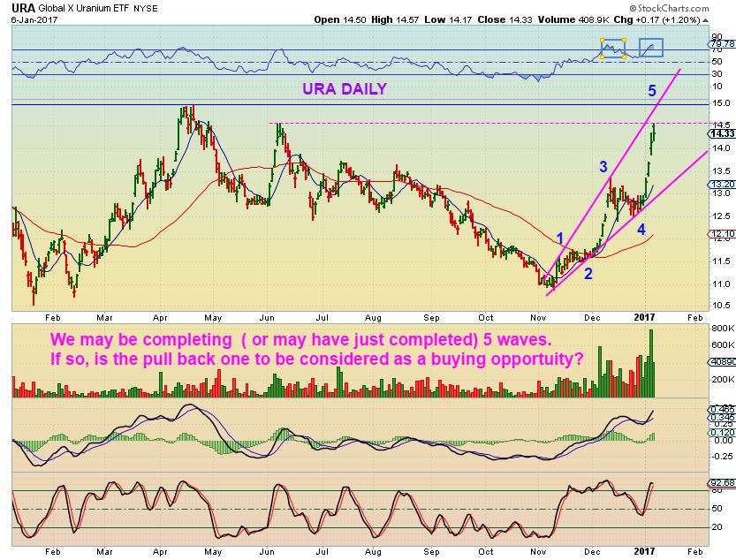
Task: Click the green up-triangle after Chg value
Action: pyautogui.click(x=705, y=20)
